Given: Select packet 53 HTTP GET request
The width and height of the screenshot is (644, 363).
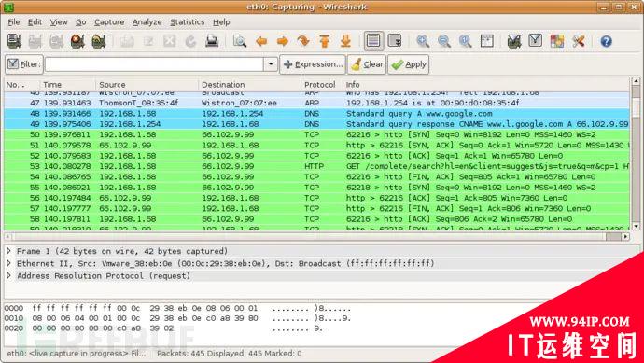Looking at the screenshot, I should (x=316, y=166).
